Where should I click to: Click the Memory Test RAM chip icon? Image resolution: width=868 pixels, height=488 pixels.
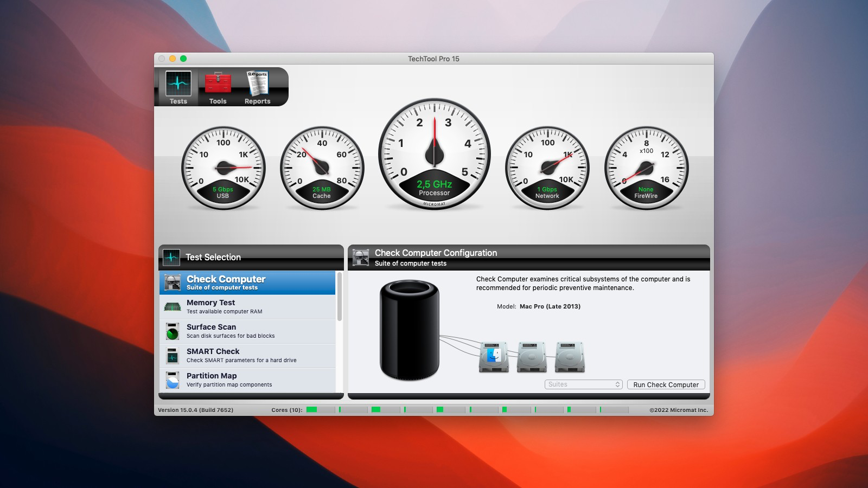(x=172, y=306)
